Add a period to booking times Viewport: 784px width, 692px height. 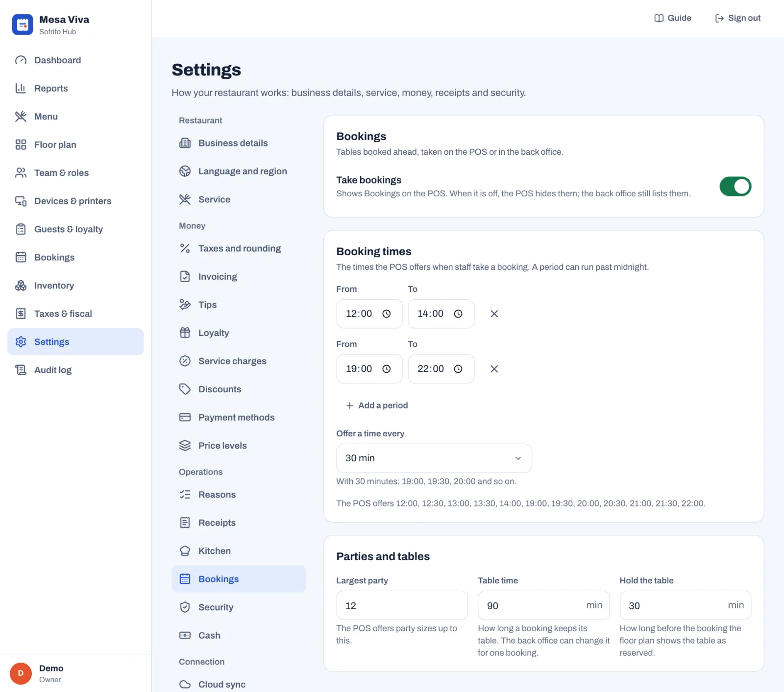tap(377, 406)
